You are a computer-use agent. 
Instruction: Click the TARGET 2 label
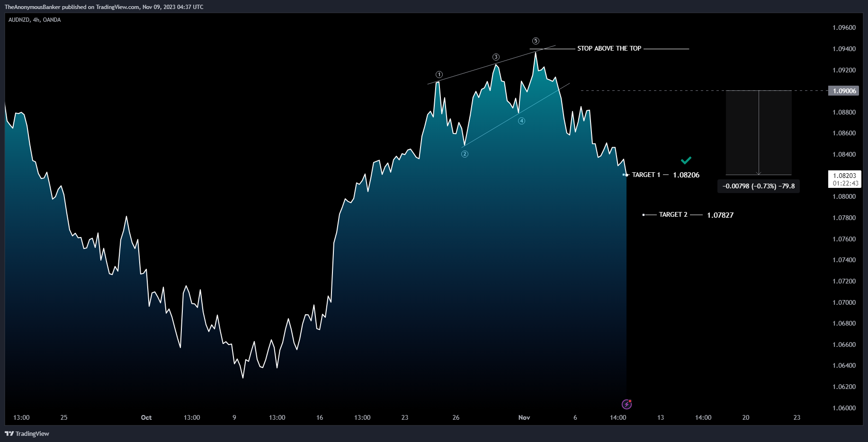[x=673, y=214]
